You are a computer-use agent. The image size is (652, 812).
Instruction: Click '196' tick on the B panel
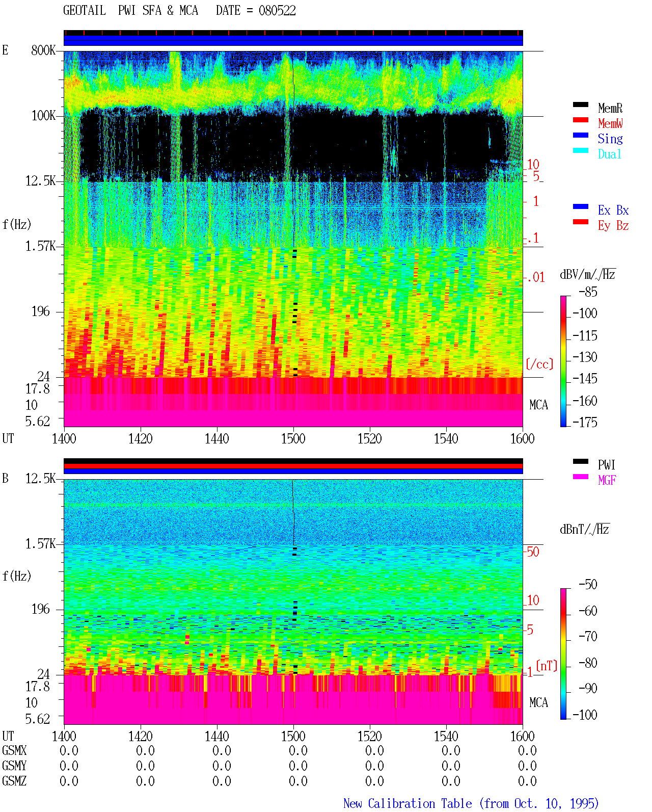coord(40,609)
